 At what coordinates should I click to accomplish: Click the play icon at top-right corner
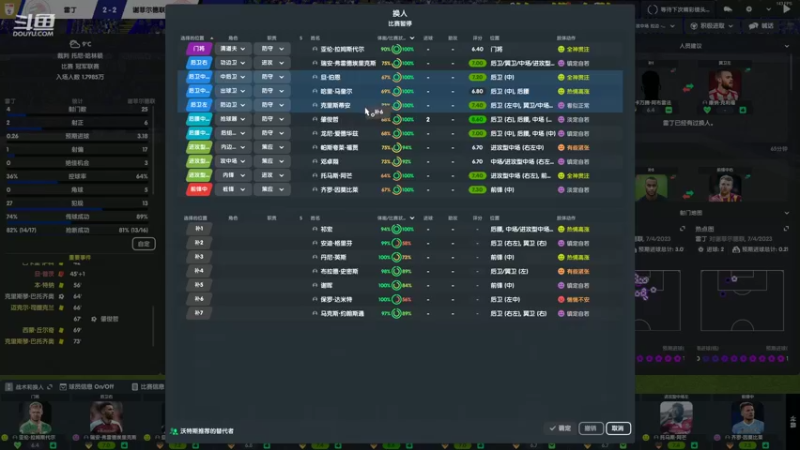786,9
